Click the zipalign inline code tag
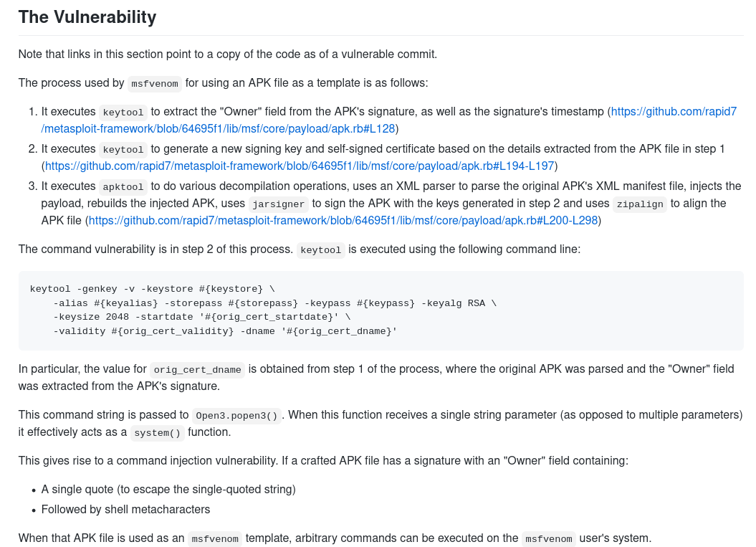756x547 pixels. pos(640,204)
